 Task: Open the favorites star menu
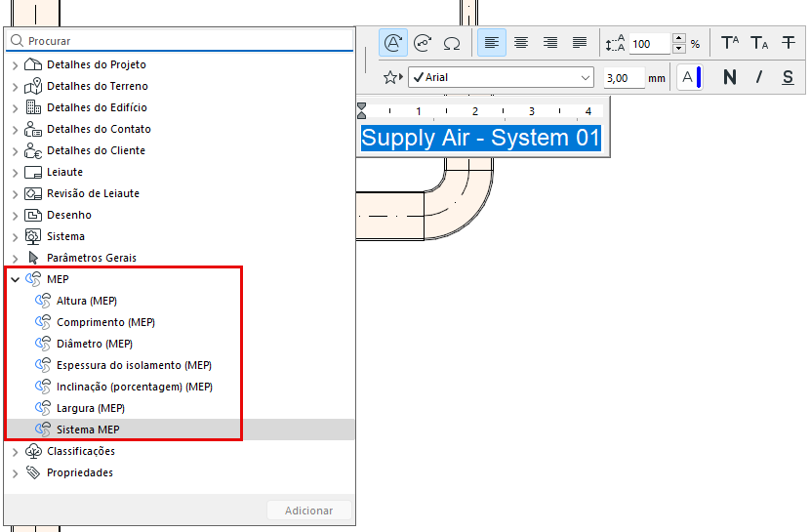[x=392, y=77]
